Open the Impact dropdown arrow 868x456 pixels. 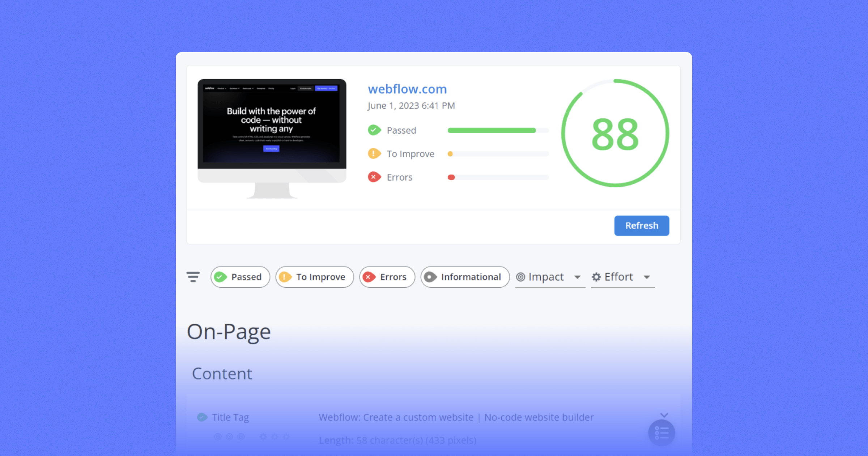click(x=577, y=277)
